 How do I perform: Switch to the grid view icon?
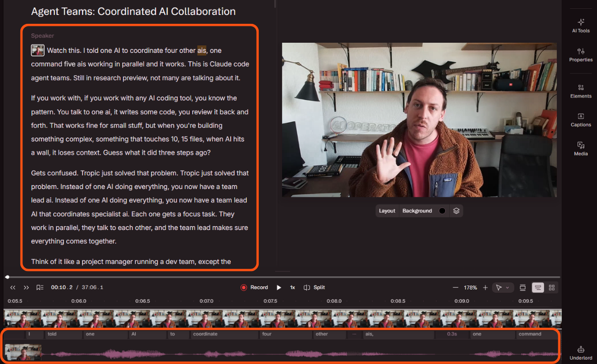552,287
